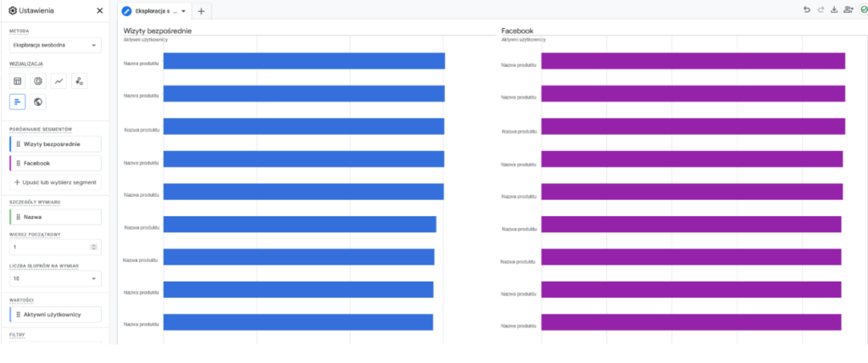
Task: Download the exploration data
Action: (x=834, y=9)
